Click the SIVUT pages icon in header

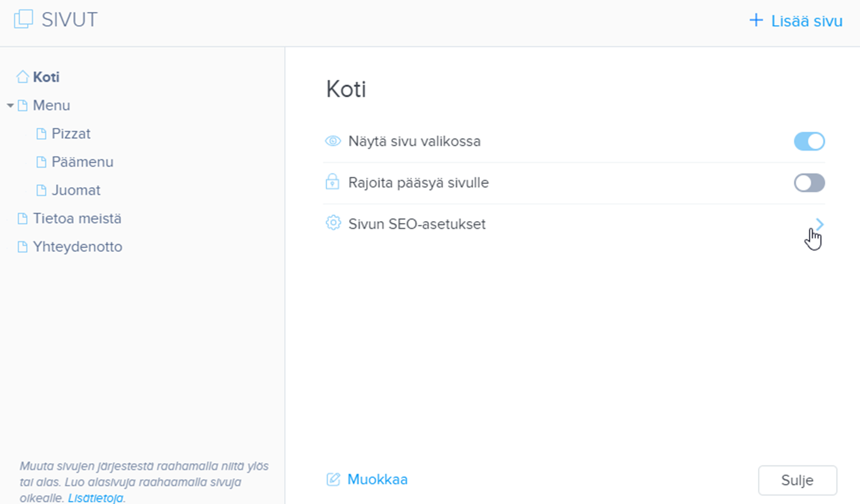point(23,20)
